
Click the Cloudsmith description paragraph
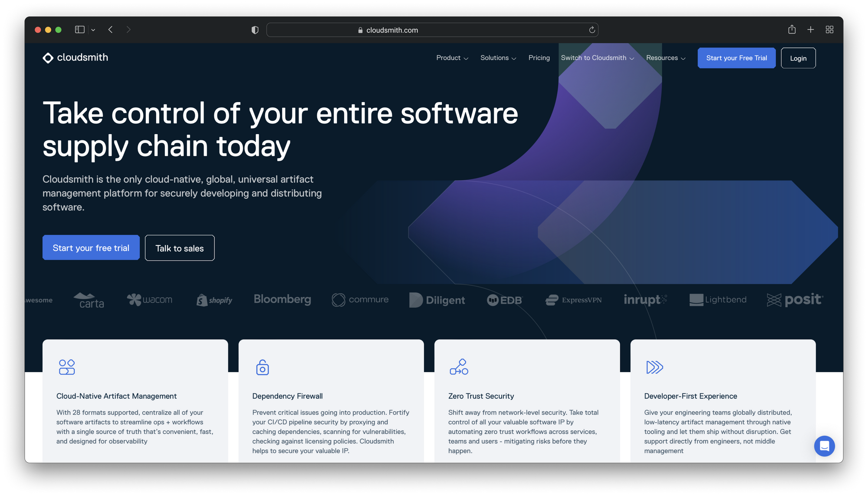(x=182, y=193)
